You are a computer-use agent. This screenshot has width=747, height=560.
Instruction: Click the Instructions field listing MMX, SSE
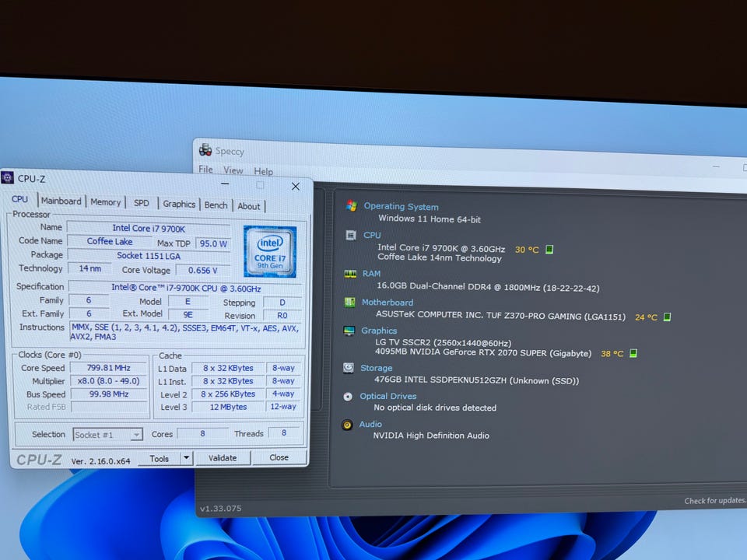point(186,332)
